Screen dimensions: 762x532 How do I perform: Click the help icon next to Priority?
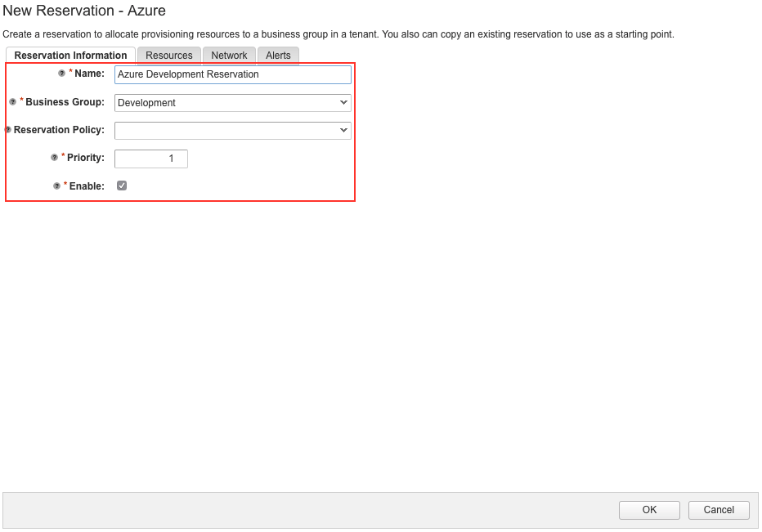click(x=55, y=158)
